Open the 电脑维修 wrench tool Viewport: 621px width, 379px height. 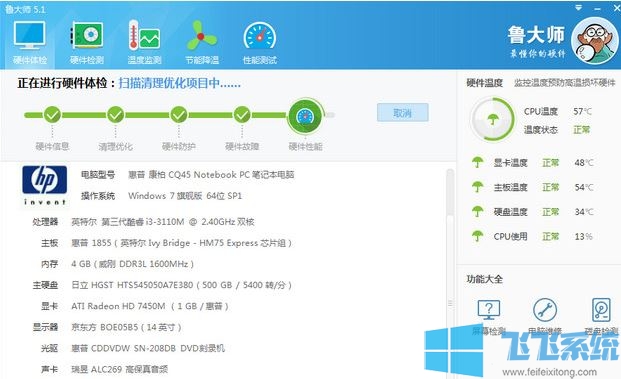pyautogui.click(x=545, y=317)
